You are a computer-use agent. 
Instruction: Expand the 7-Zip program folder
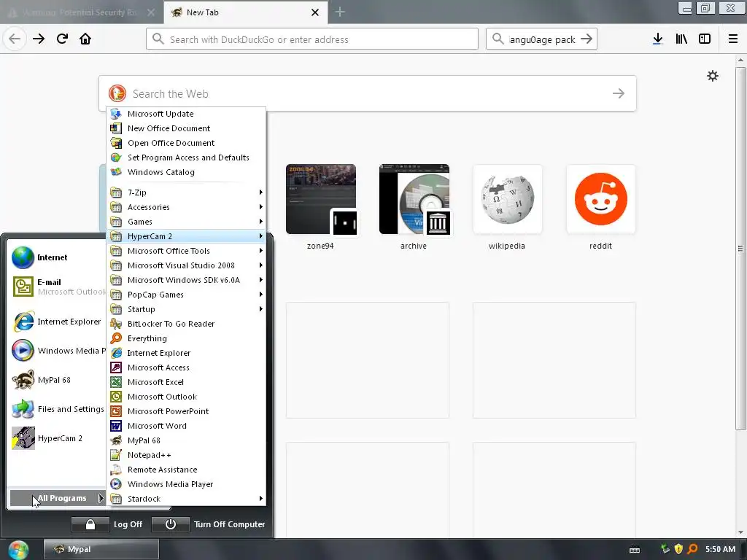(x=186, y=192)
